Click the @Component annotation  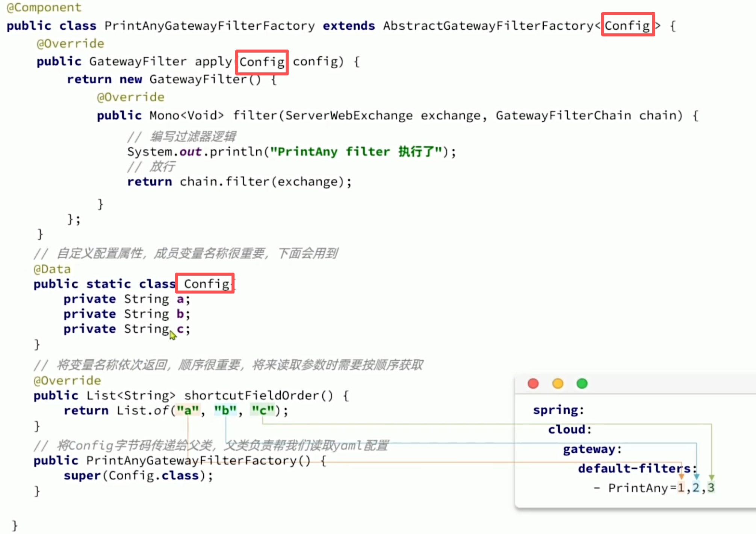coord(44,7)
